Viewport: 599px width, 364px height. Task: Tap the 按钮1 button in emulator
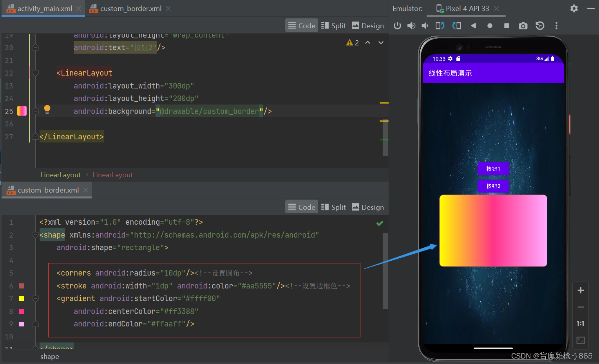pos(493,169)
